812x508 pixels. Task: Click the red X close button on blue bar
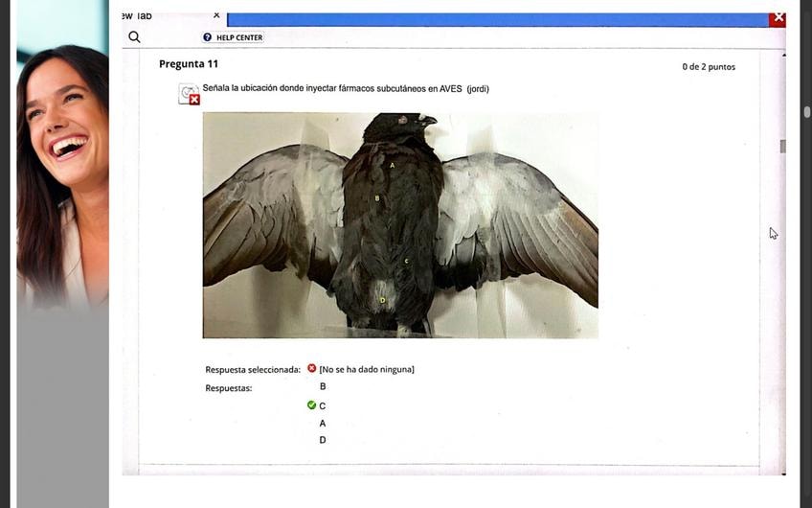coord(778,18)
